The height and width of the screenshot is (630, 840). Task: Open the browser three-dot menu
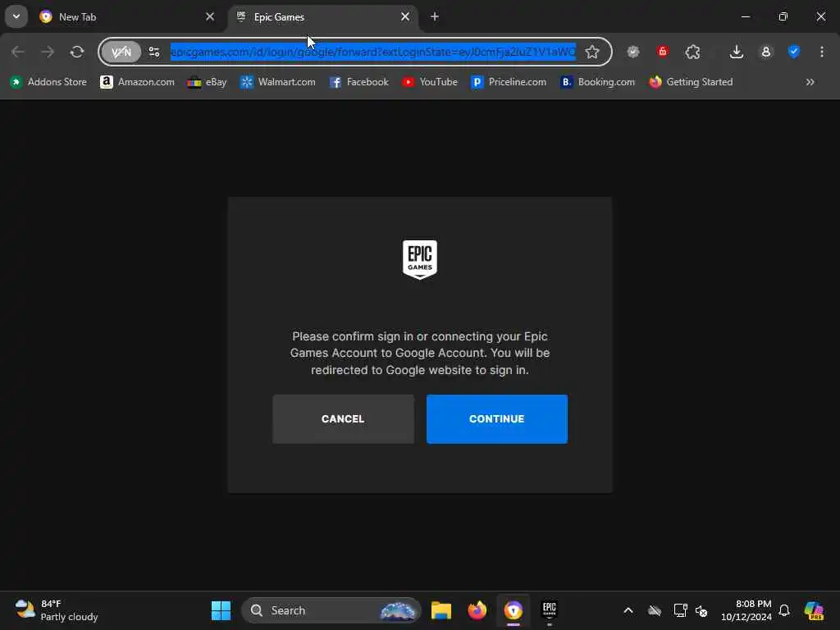point(822,52)
